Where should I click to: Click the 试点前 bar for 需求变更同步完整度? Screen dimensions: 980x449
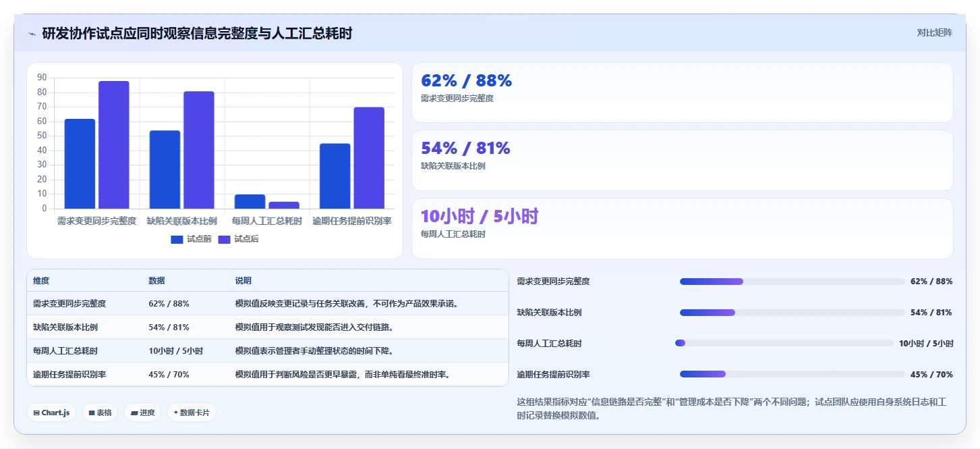coord(80,163)
